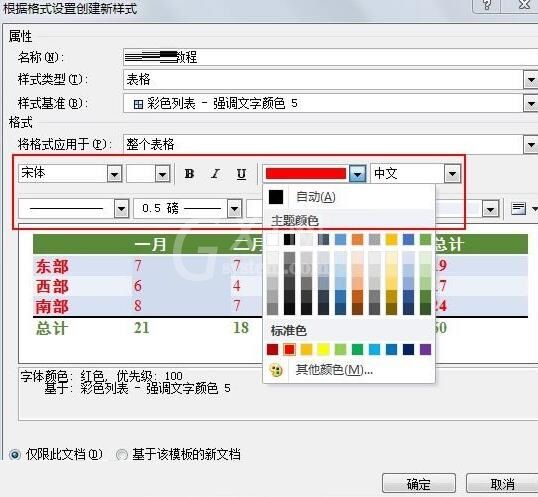The height and width of the screenshot is (497, 538).
Task: Click the help question mark button
Action: pyautogui.click(x=487, y=5)
